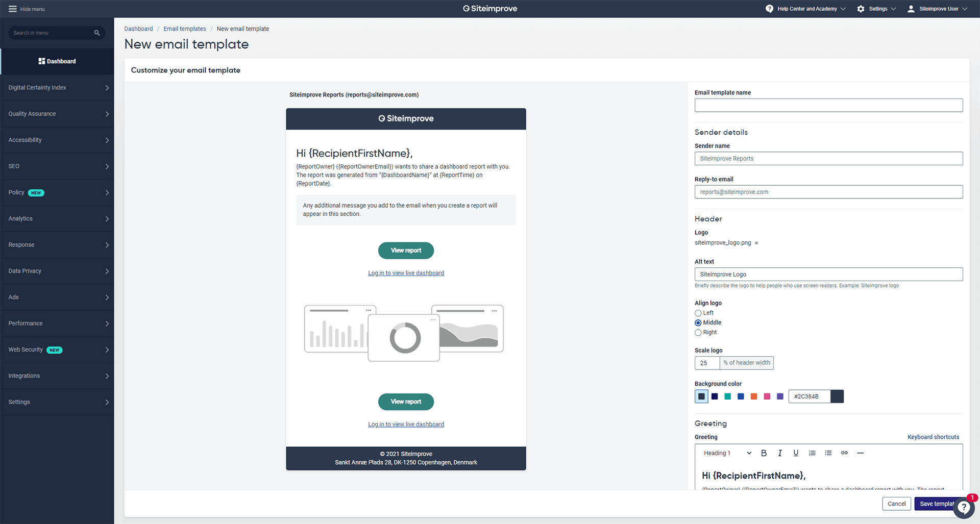Click the Dashboard grid icon in sidebar
Screen dimensions: 980x524
click(42, 61)
